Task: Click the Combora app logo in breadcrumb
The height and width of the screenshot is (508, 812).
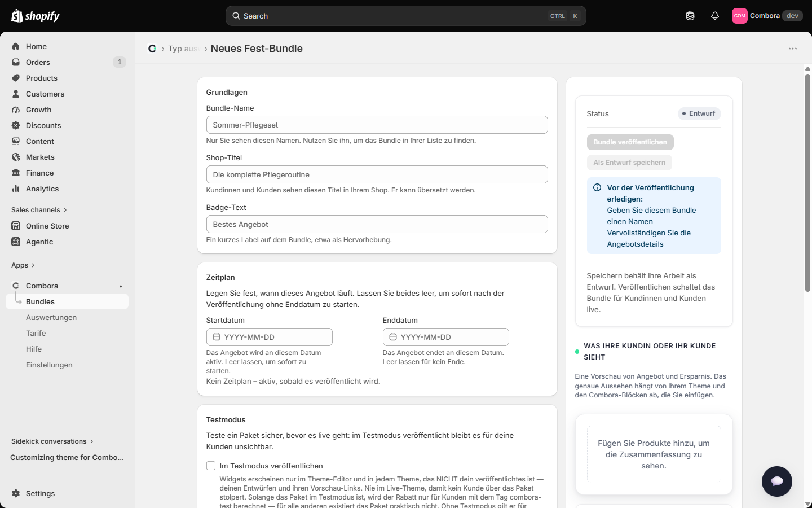Action: (152, 49)
